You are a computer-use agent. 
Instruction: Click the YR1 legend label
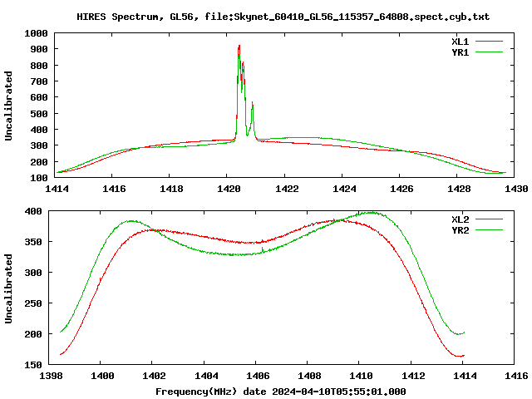tap(460, 52)
